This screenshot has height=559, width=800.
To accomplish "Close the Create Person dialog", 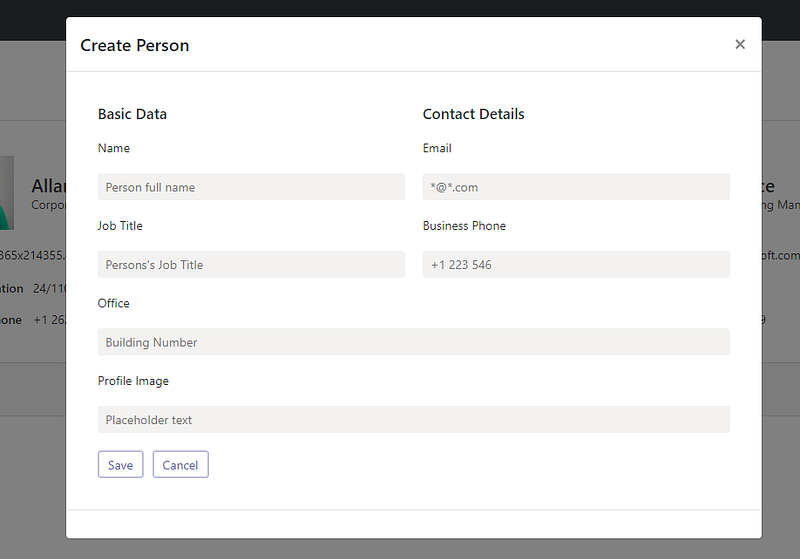I will (x=740, y=44).
